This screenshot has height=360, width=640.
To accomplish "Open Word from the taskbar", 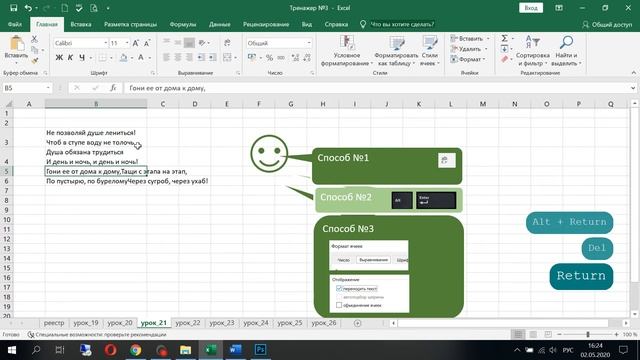I will 236,350.
